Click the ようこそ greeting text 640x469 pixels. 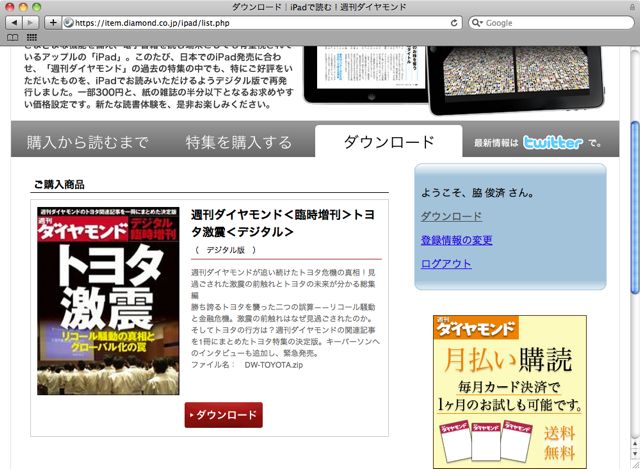[477, 193]
